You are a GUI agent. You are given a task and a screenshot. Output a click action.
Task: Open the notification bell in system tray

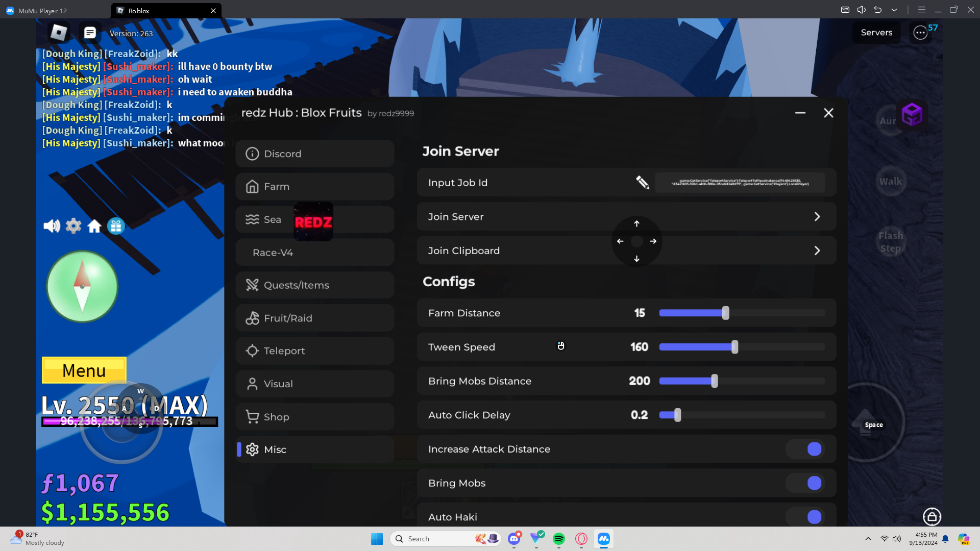click(945, 539)
